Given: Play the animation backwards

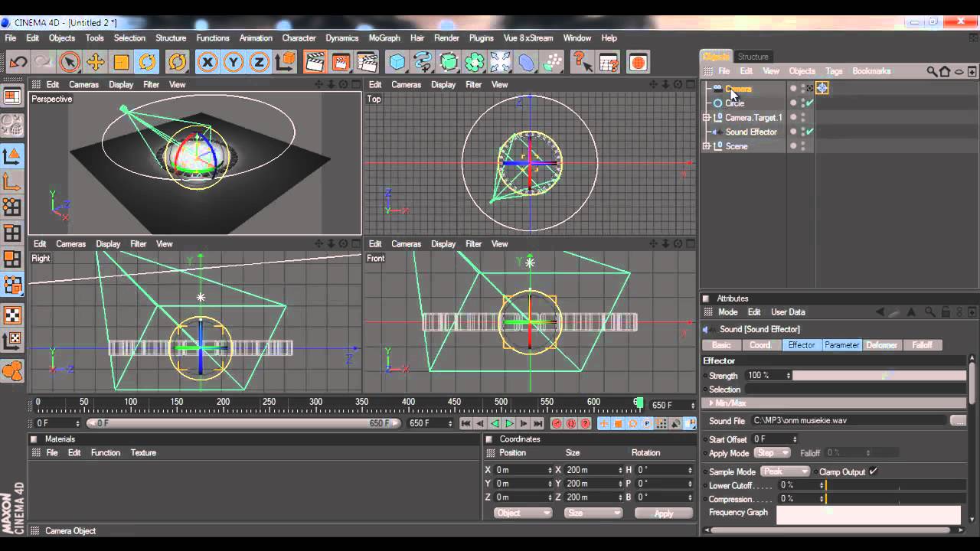Looking at the screenshot, I should [495, 423].
